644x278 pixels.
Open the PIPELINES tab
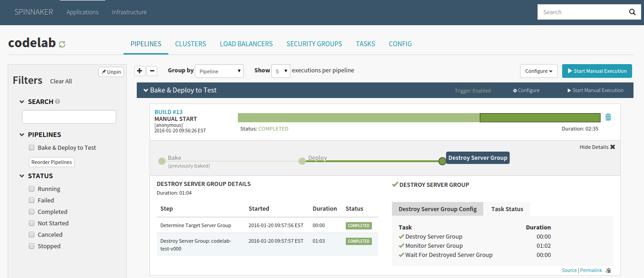coord(146,44)
